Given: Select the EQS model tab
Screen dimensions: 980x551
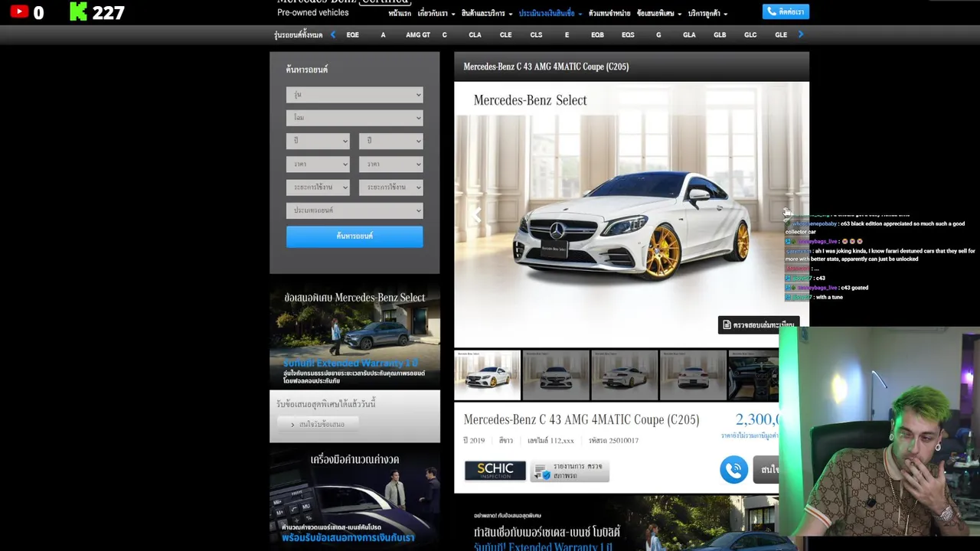Looking at the screenshot, I should (628, 34).
